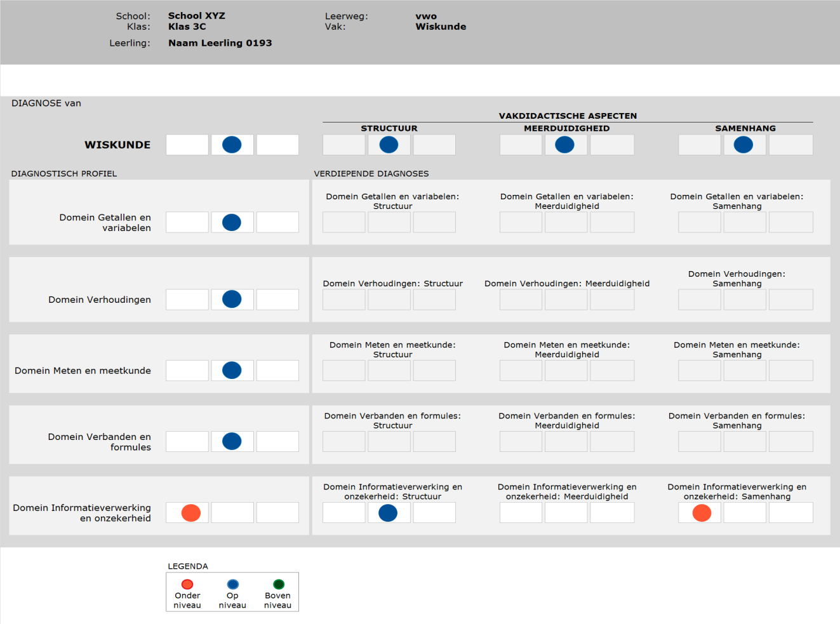Image resolution: width=840 pixels, height=624 pixels.
Task: Select blue dot in Domein Getallen en variabelen profile row
Action: pos(232,222)
